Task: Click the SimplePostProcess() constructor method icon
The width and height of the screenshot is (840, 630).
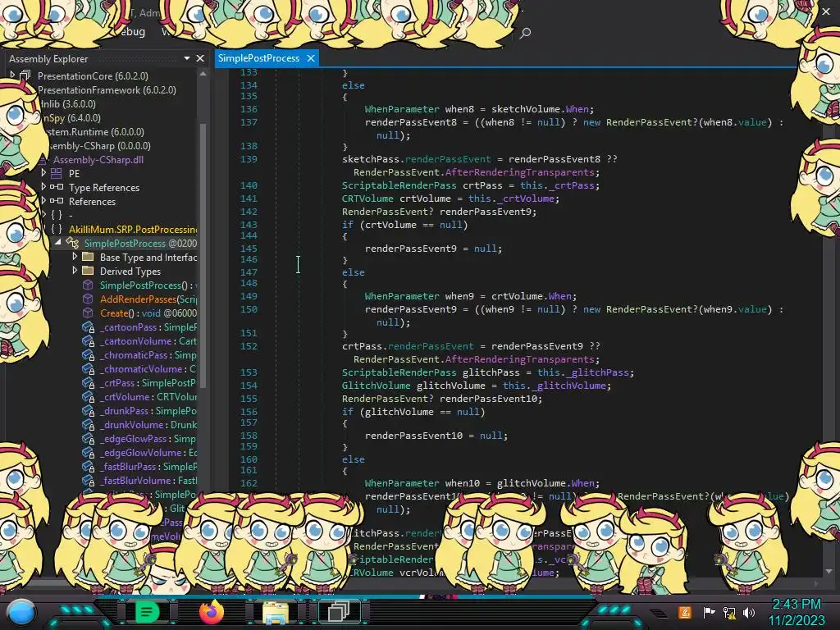Action: click(x=88, y=285)
